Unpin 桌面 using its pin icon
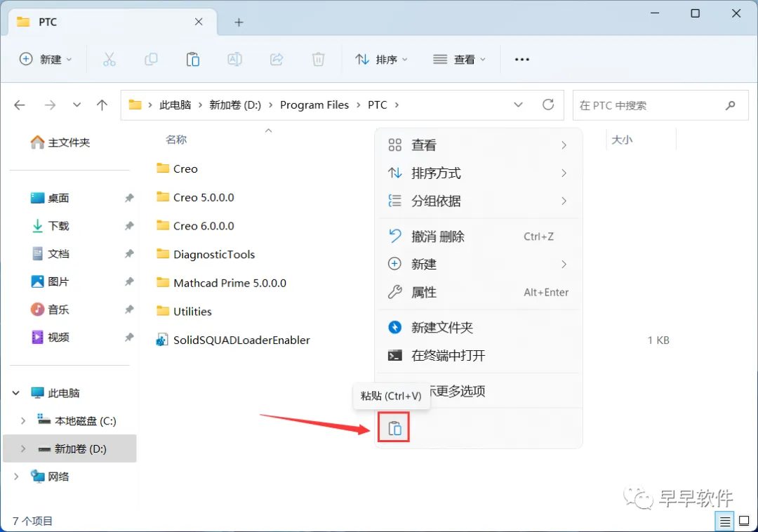This screenshot has height=532, width=758. 129,198
